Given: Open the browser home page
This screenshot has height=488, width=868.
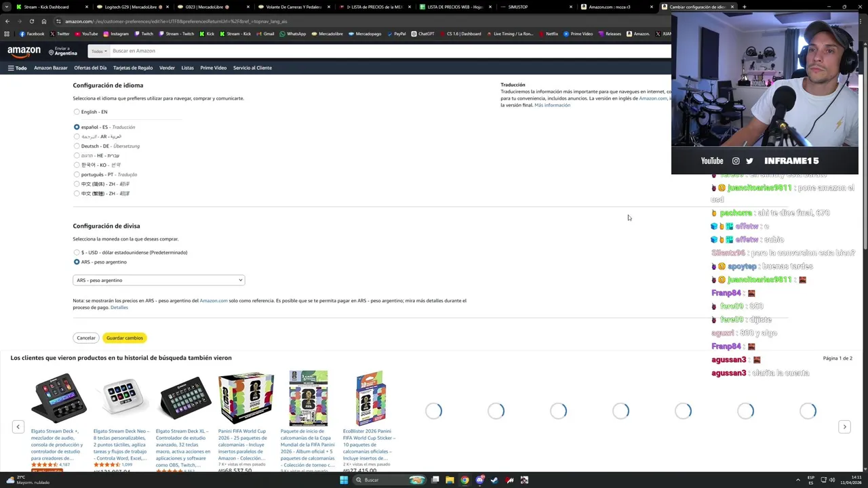Looking at the screenshot, I should [44, 21].
